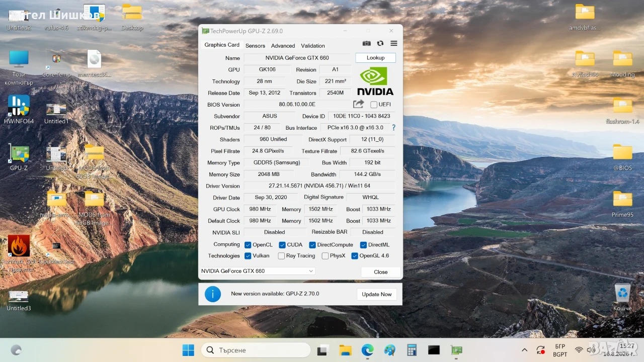Viewport: 644px width, 362px height.
Task: Toggle the DirectCompute checkbox
Action: coord(312,245)
